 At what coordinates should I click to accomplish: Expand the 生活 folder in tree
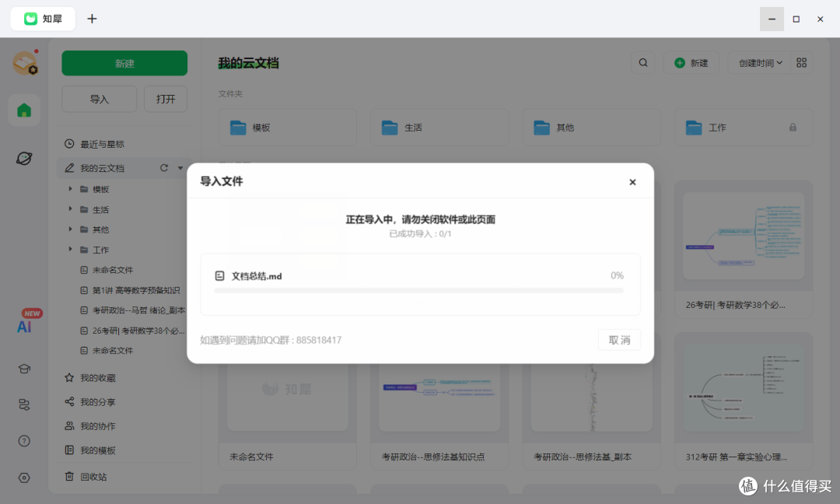click(x=70, y=209)
